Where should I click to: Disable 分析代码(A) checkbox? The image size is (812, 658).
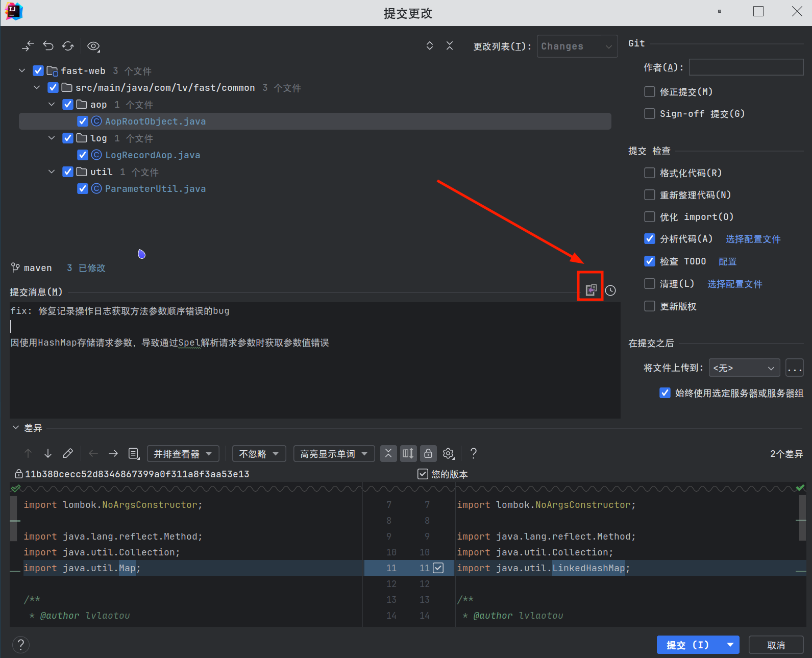pos(650,239)
